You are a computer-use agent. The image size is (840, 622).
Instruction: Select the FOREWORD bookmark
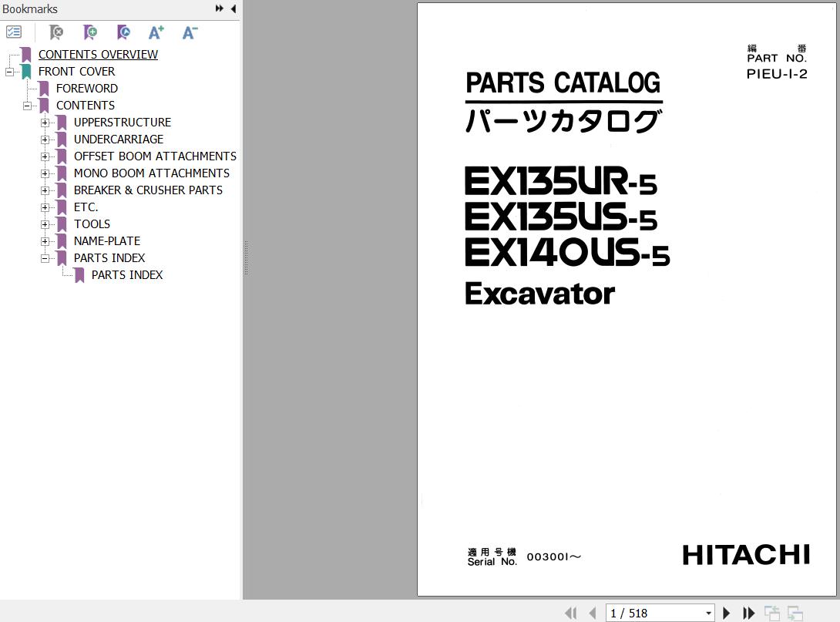[x=87, y=89]
